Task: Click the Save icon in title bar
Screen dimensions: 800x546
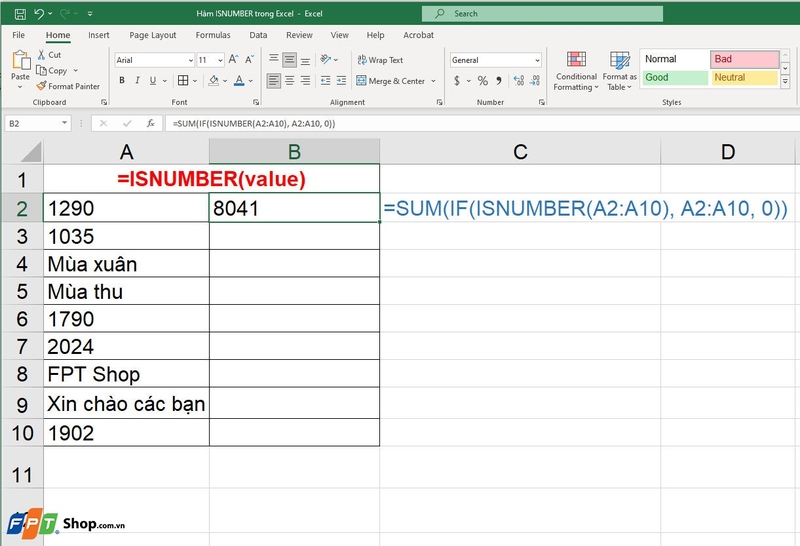Action: pyautogui.click(x=20, y=14)
